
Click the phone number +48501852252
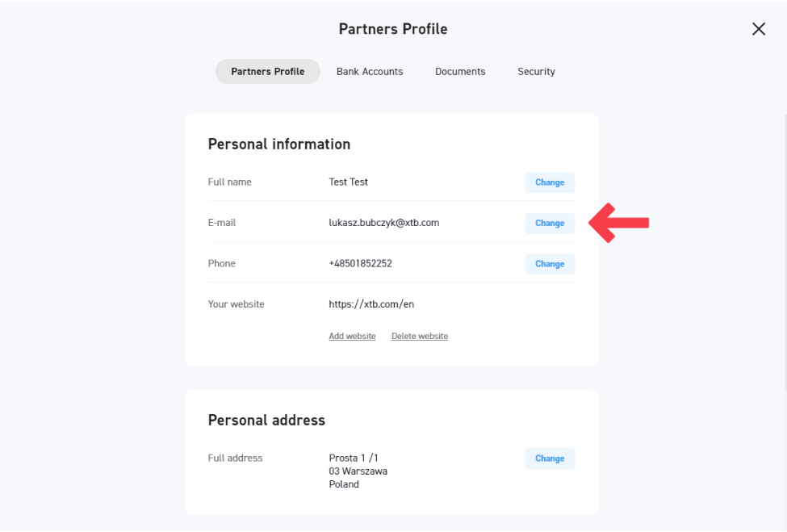tap(360, 264)
